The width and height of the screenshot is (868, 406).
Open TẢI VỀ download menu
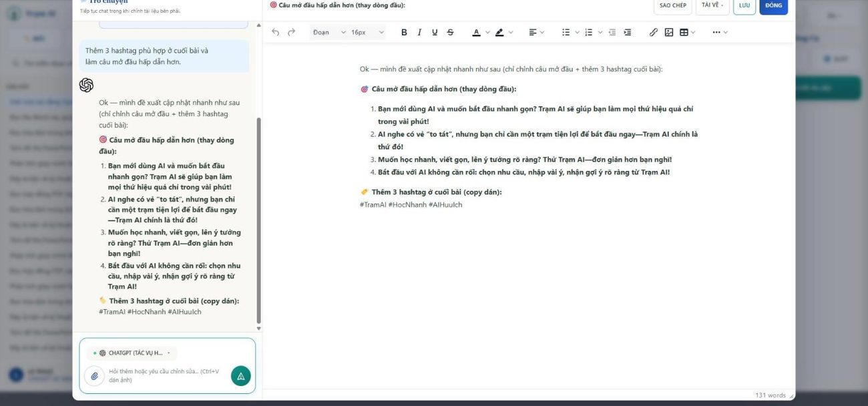[712, 5]
